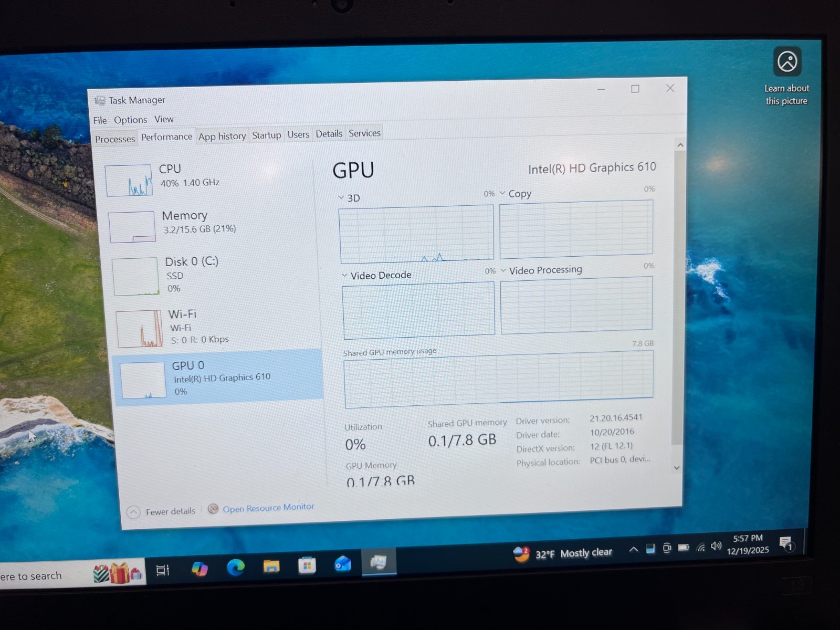Click the Fewer details collapse arrow

coord(133,512)
